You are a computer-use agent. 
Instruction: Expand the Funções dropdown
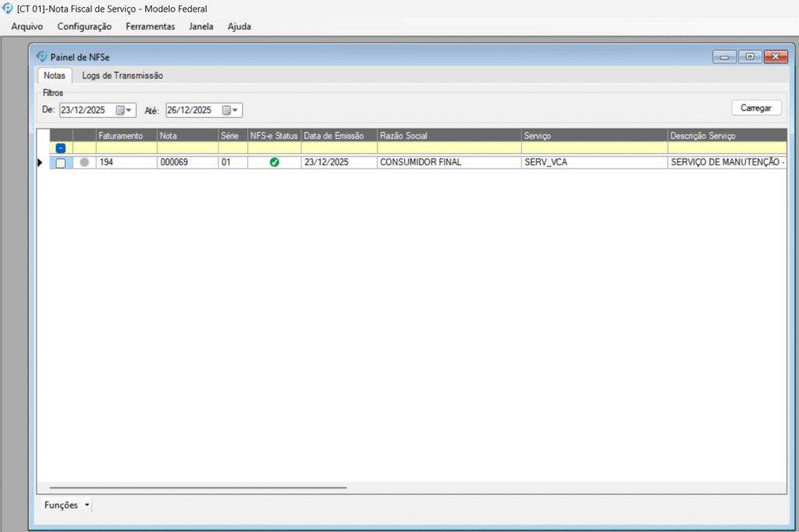[x=67, y=505]
